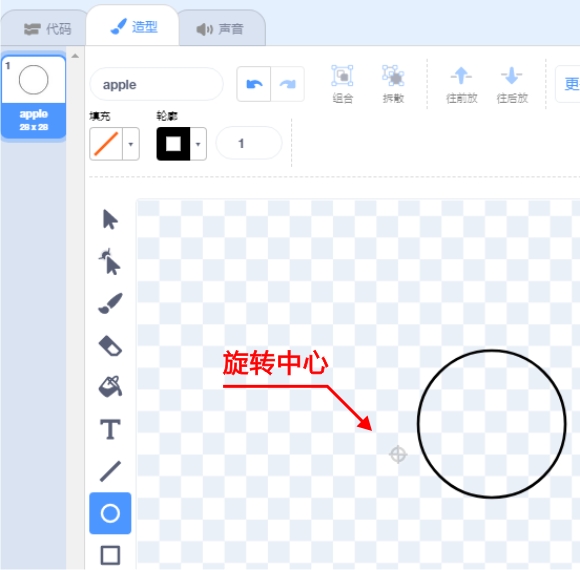Move shape forward with 往前放
580x570 pixels.
pos(461,85)
